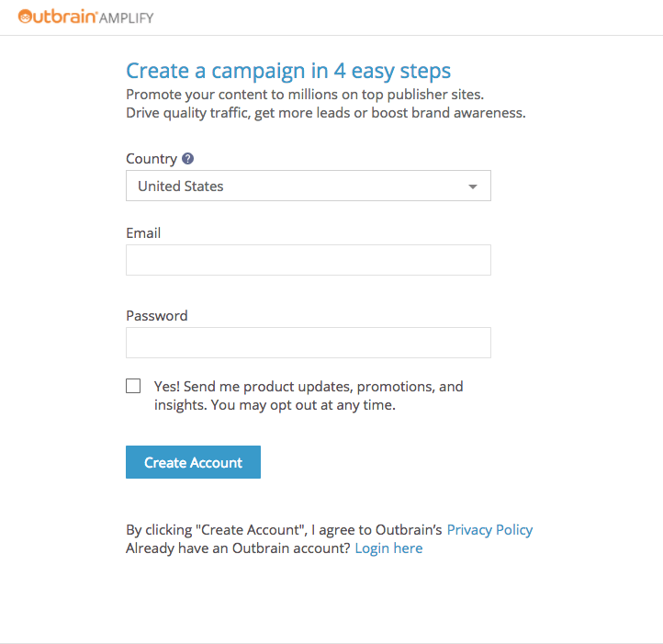Screen dimensions: 663x644
Task: Click the Country help question mark icon
Action: (188, 158)
